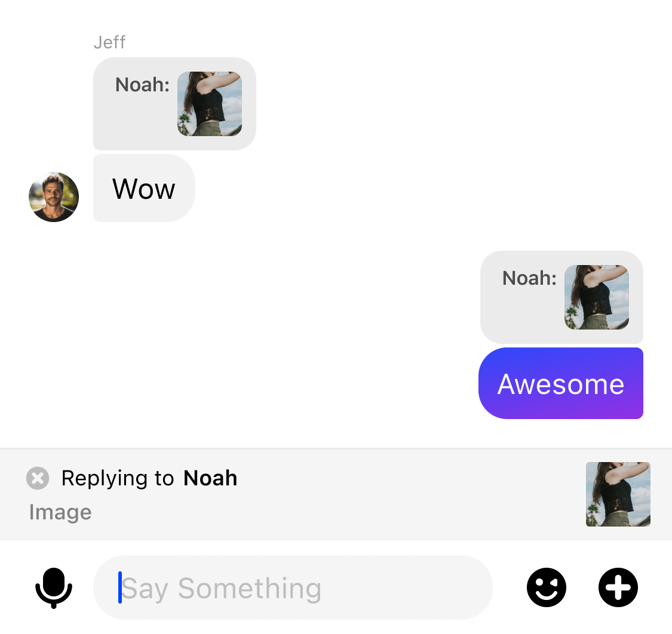The image size is (672, 634).
Task: Click the Jeff sender name label
Action: 109,42
